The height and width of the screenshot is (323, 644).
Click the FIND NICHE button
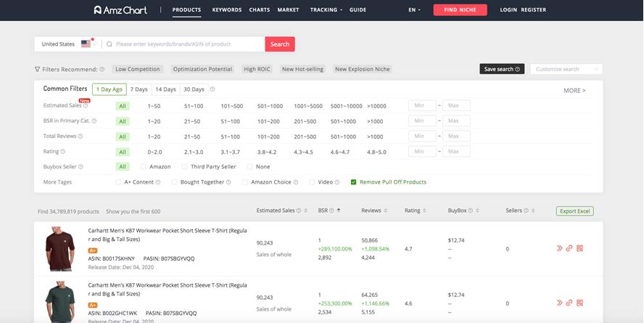[460, 10]
